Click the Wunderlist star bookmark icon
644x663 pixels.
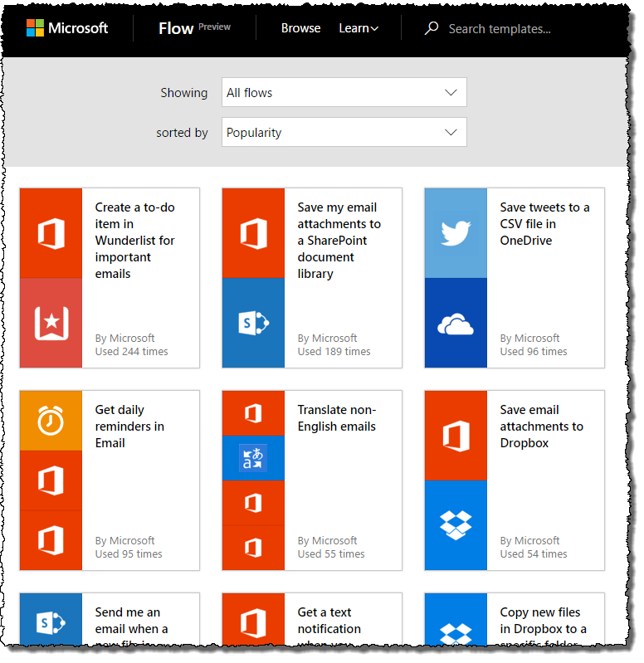(x=51, y=323)
